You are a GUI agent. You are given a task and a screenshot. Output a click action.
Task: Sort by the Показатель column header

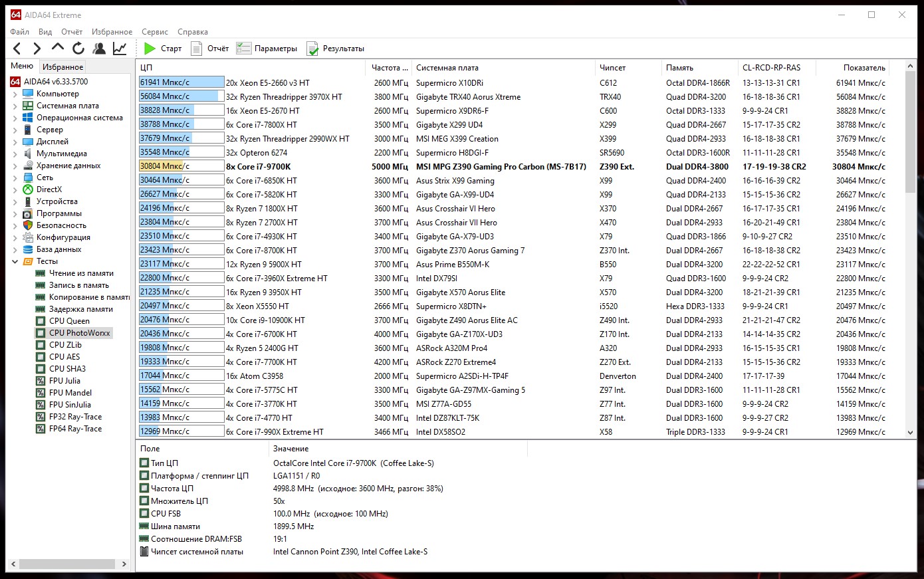click(853, 68)
